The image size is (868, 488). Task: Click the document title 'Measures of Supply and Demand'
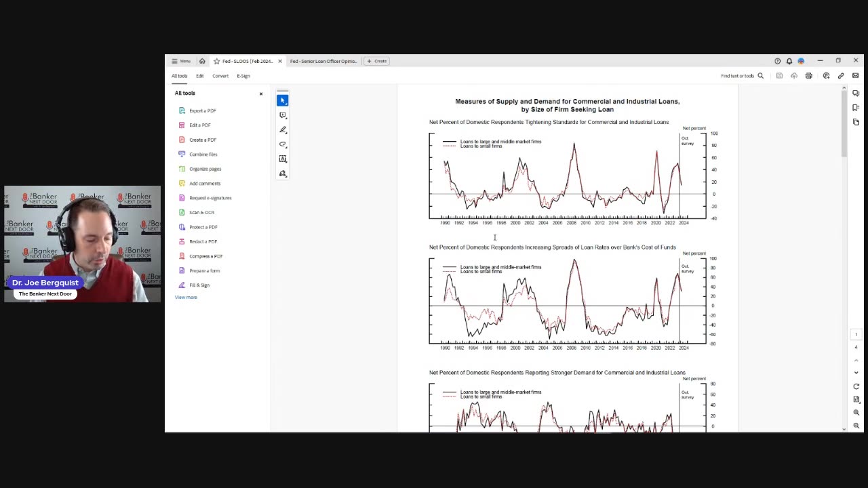[x=567, y=105]
